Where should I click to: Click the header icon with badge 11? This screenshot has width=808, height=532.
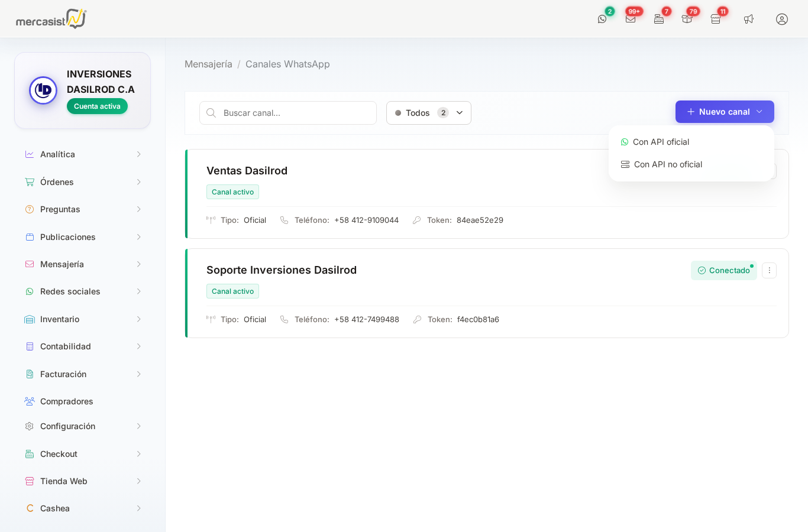point(716,19)
